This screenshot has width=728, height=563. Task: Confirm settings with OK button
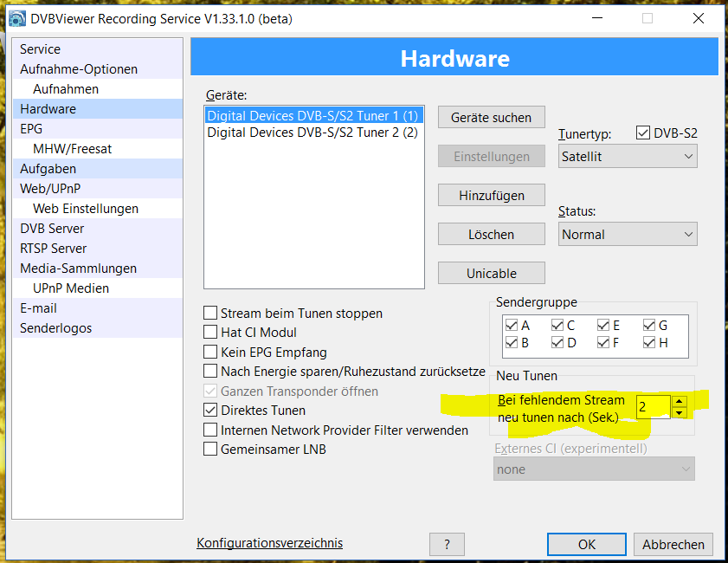(x=587, y=545)
